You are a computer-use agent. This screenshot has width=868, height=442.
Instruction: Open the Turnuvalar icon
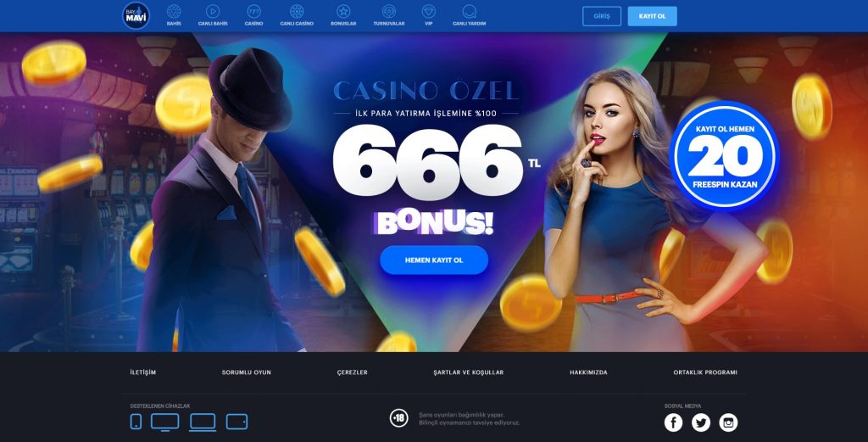388,12
